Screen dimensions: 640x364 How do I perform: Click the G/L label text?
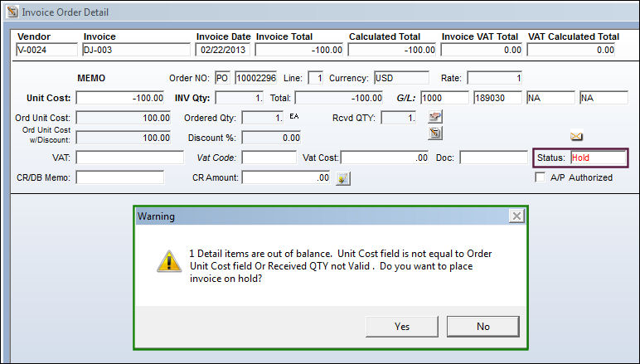click(x=406, y=98)
